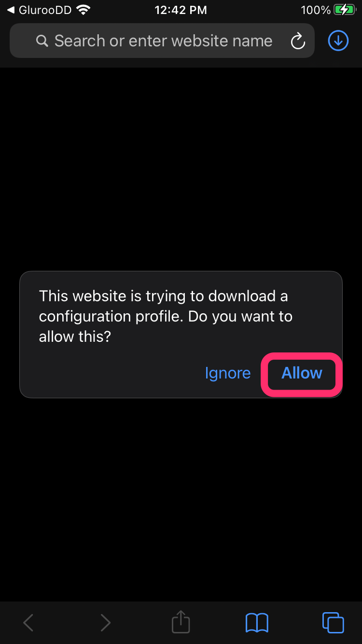Tap the blank black page area above dialog

[181, 169]
